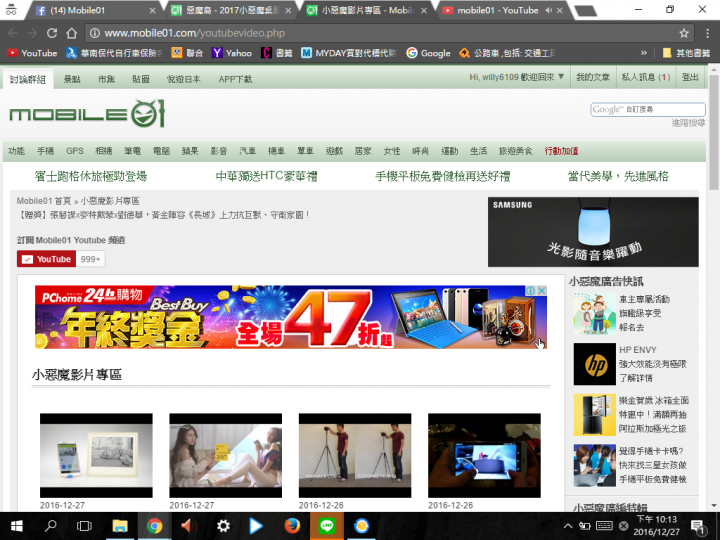Open the GPS category menu
The height and width of the screenshot is (540, 720).
(74, 151)
